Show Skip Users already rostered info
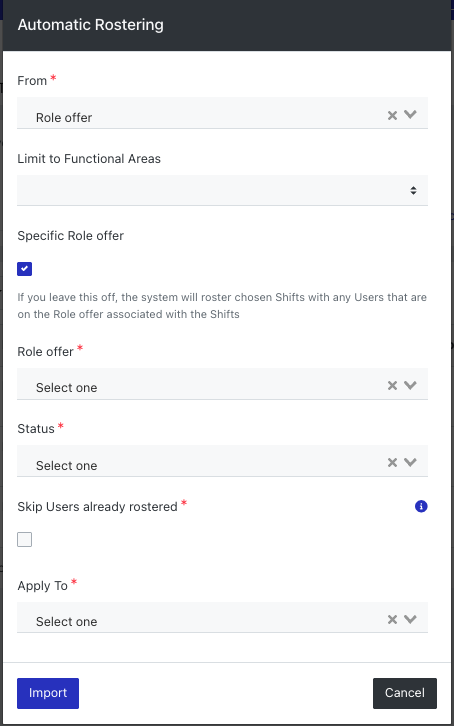This screenshot has width=454, height=726. click(421, 506)
